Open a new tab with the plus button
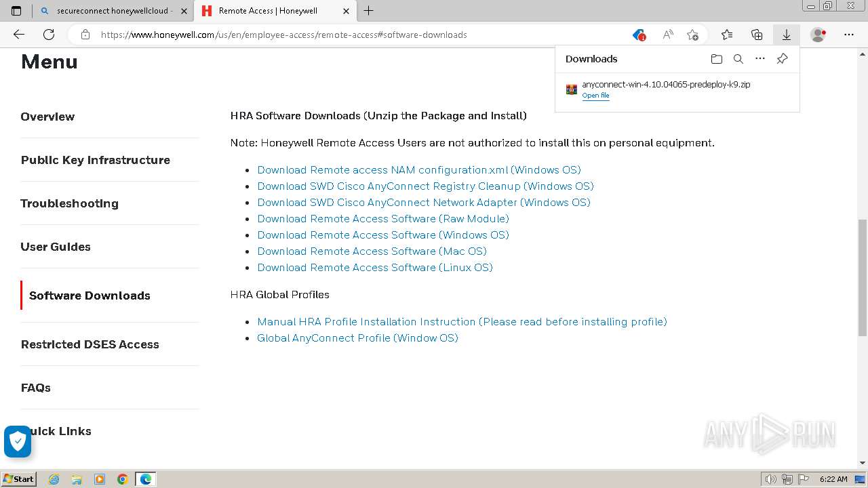The height and width of the screenshot is (488, 868). (x=368, y=11)
